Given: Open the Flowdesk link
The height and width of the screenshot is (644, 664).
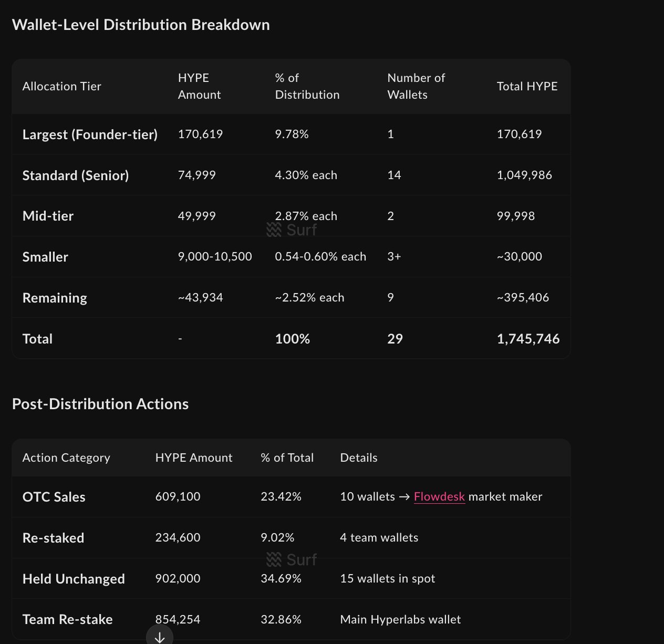Looking at the screenshot, I should 439,496.
